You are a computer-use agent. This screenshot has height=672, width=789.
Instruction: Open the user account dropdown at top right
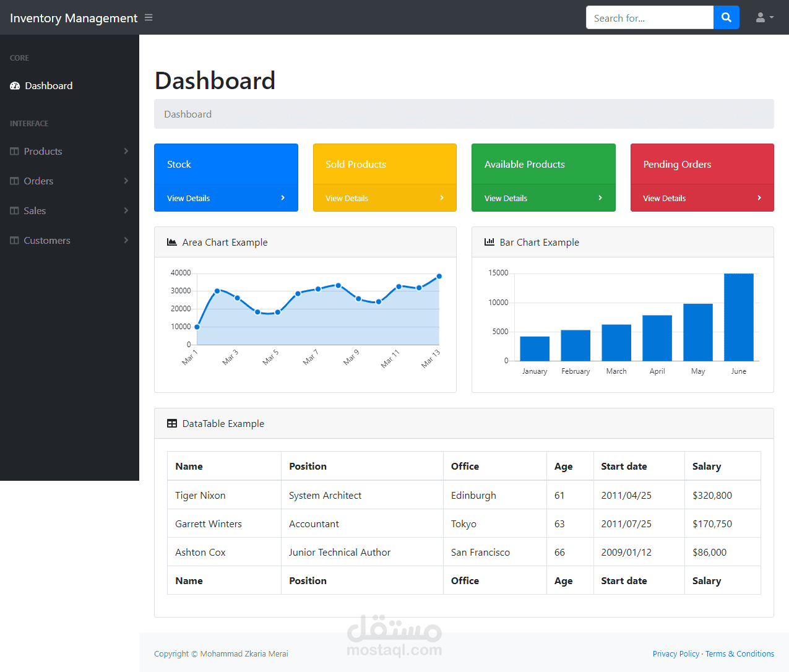tap(764, 17)
